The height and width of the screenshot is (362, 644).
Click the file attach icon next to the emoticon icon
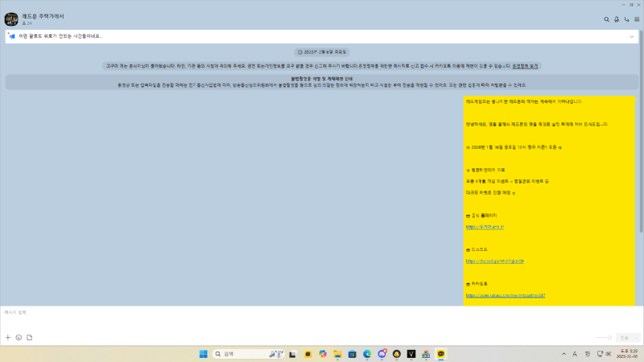tap(29, 337)
